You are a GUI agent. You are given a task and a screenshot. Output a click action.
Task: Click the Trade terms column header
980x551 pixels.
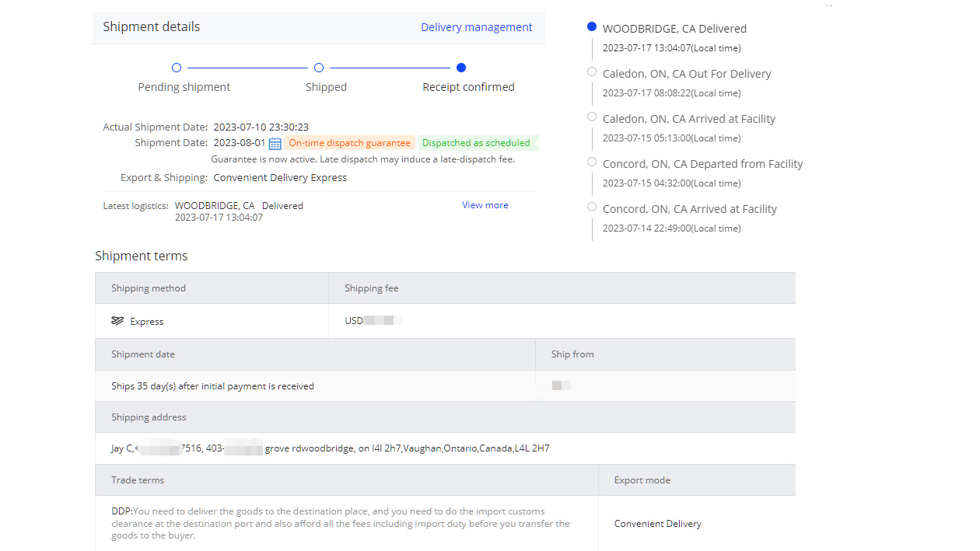138,480
